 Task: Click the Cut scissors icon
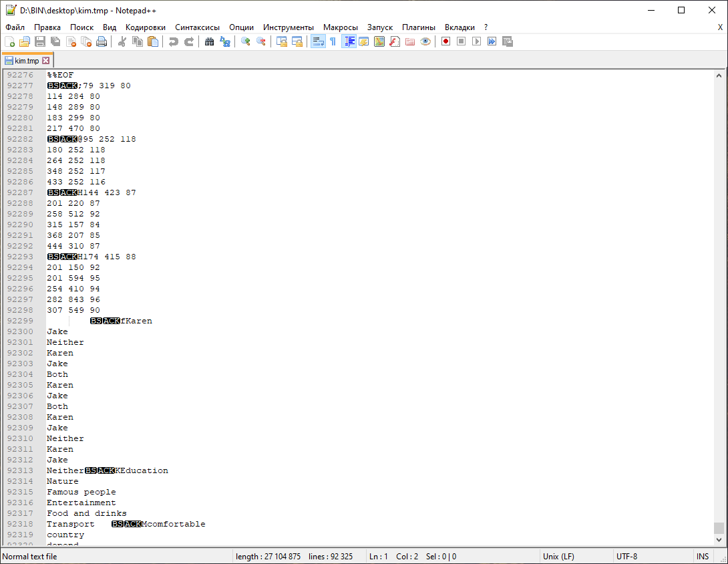[x=122, y=42]
